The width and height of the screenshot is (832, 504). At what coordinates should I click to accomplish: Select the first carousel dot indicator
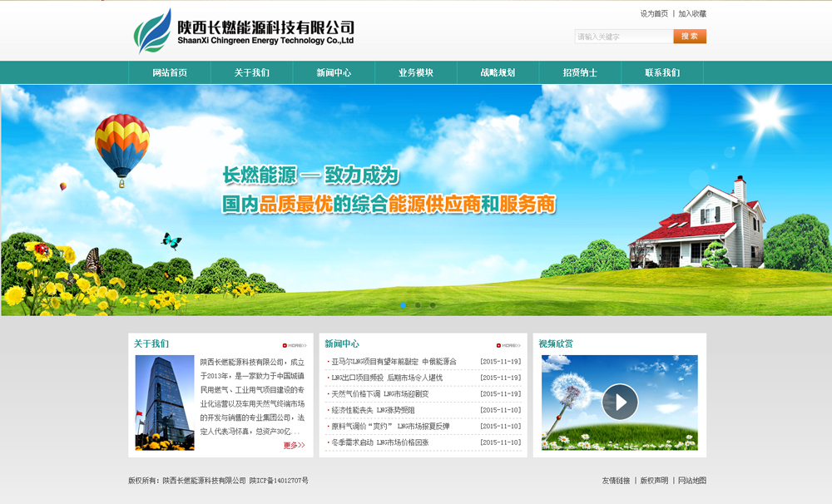click(404, 305)
